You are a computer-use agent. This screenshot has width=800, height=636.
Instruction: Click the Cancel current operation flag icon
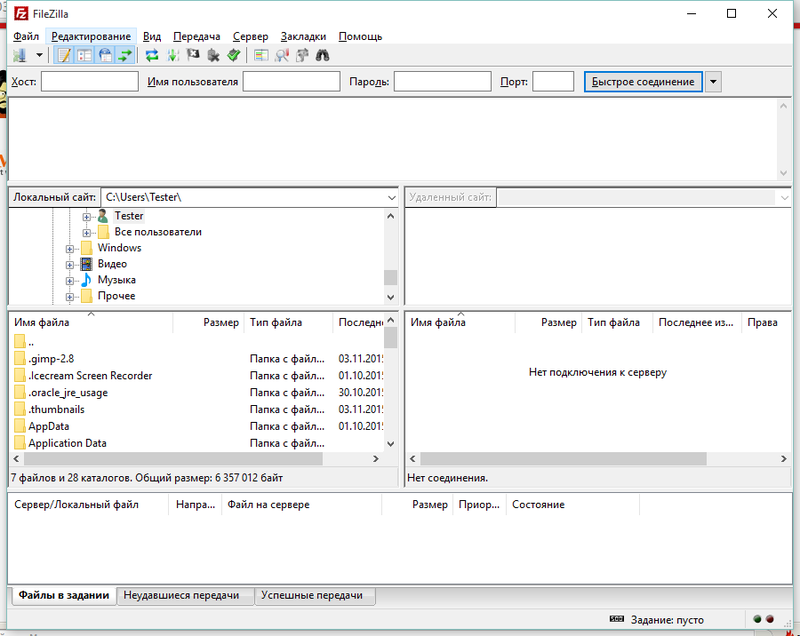(193, 55)
